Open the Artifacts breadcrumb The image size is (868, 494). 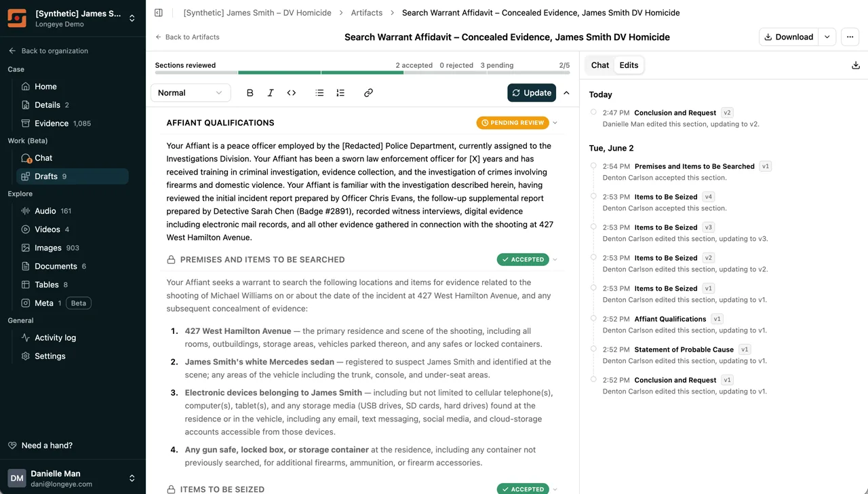pyautogui.click(x=367, y=13)
